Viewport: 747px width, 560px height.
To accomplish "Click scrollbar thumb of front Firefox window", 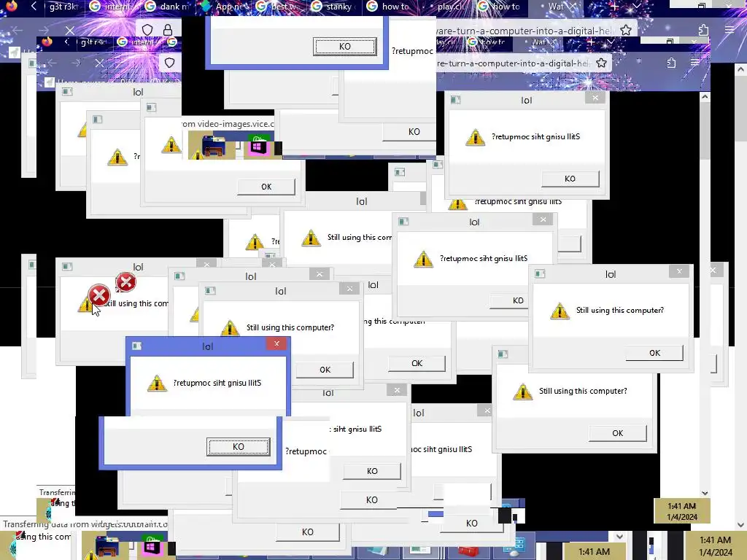I will click(740, 108).
